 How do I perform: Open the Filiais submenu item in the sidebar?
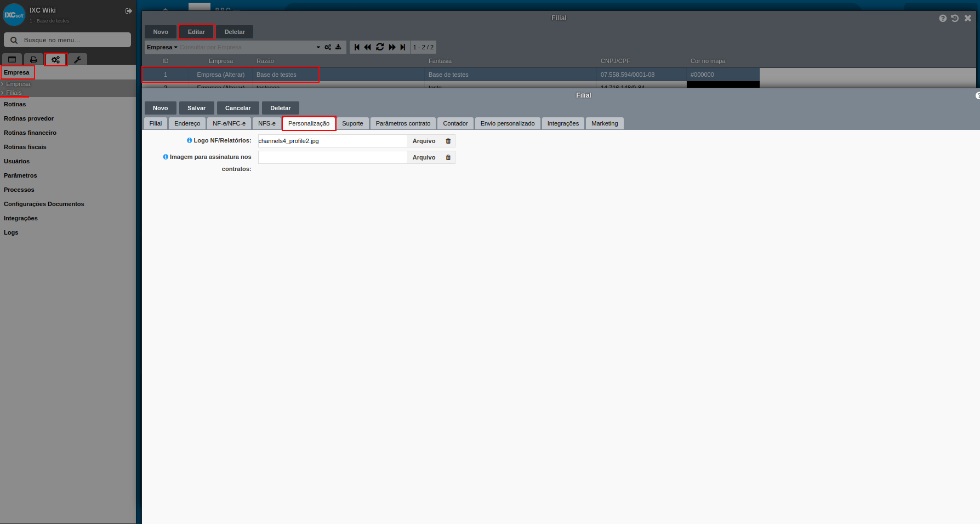coord(14,93)
